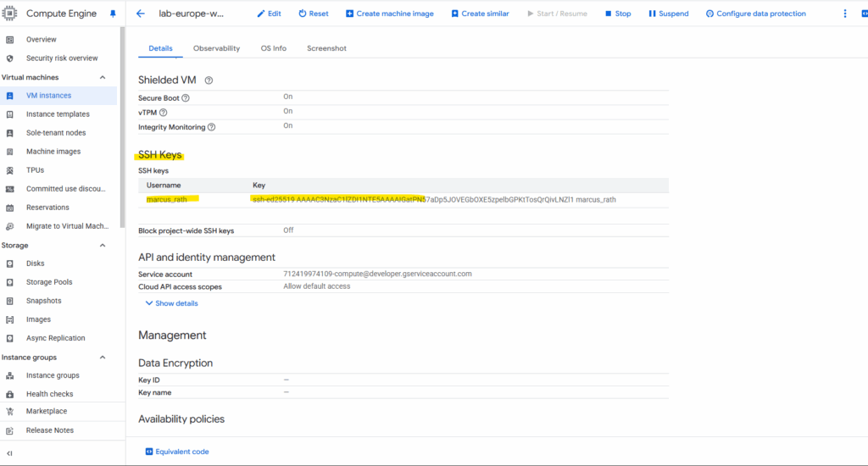Open Storage Pools in the sidebar
The width and height of the screenshot is (868, 466).
tap(49, 282)
